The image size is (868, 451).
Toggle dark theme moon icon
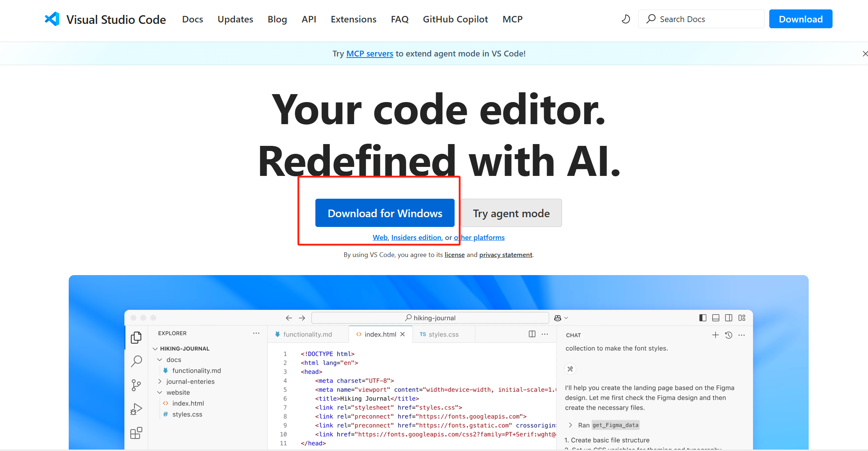tap(626, 19)
